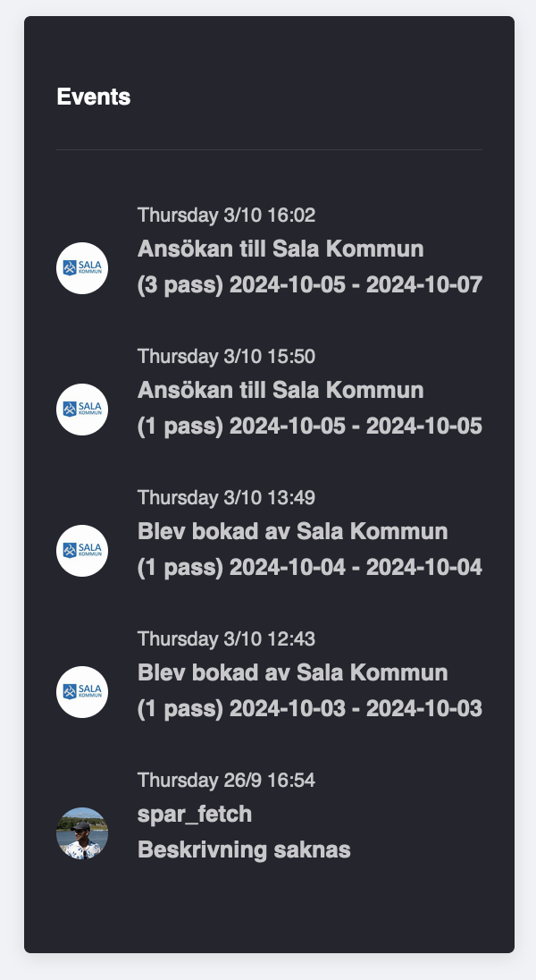Image resolution: width=536 pixels, height=980 pixels.
Task: Click the '(1 pass) 2024-10-04 - 2024-10-04' line
Action: point(310,568)
